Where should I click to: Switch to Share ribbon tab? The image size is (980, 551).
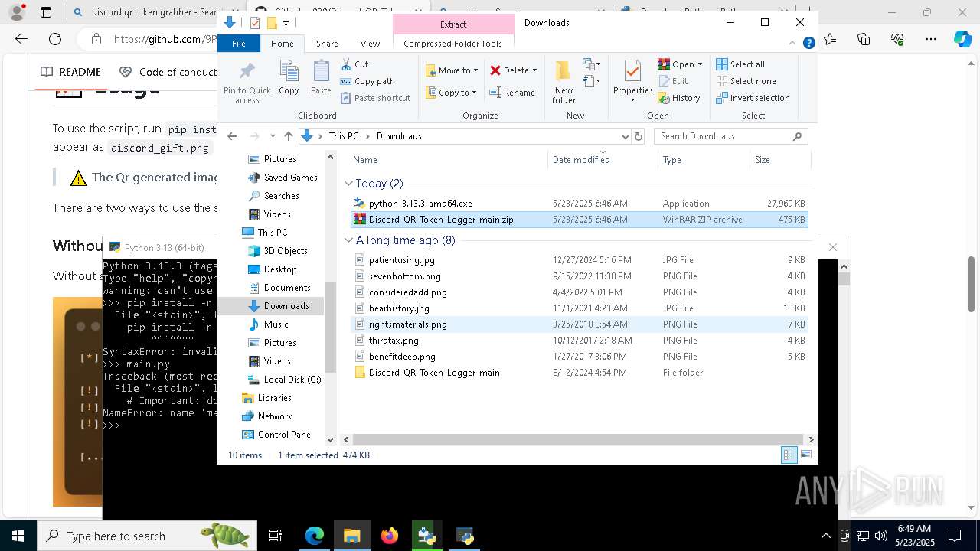(x=327, y=44)
